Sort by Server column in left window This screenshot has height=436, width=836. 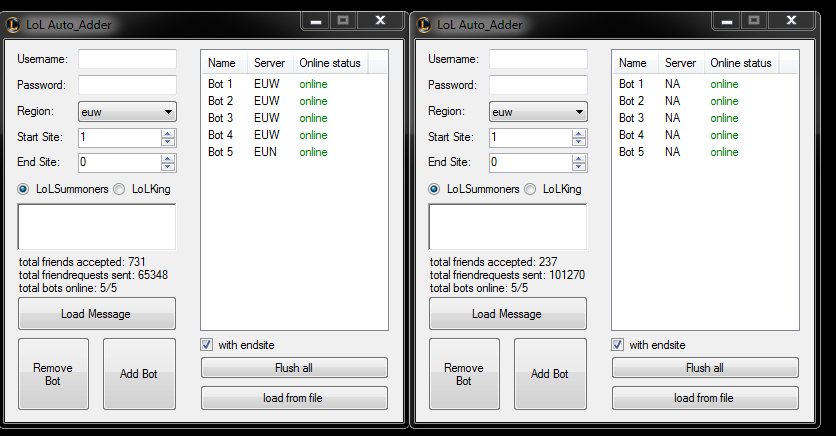[x=270, y=63]
